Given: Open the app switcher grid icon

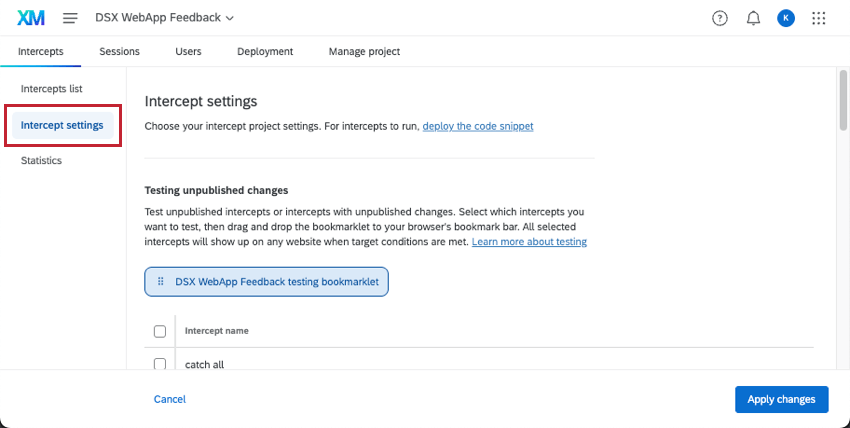Looking at the screenshot, I should pos(819,18).
